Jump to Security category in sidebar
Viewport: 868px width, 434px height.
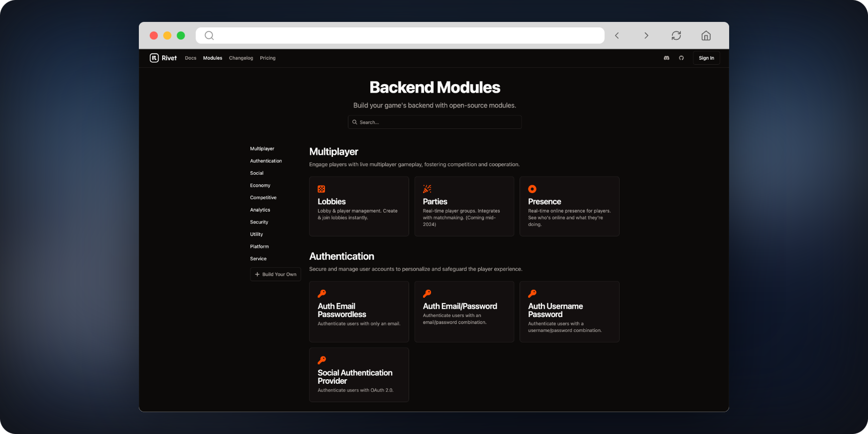coord(259,222)
